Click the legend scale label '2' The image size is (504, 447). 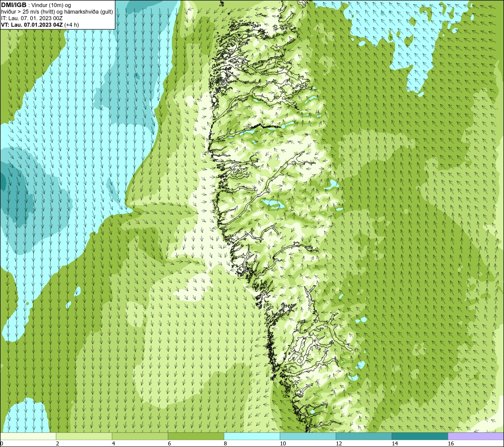57,444
